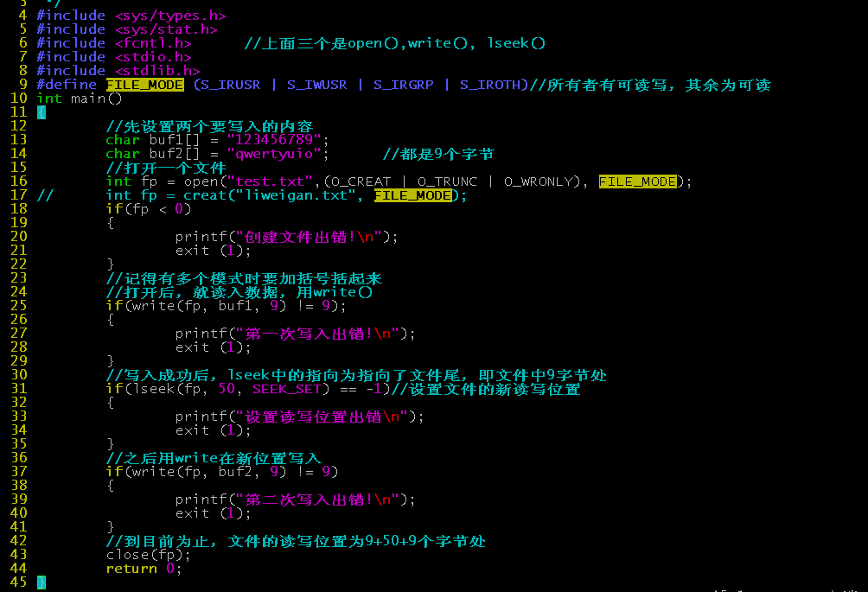Screen dimensions: 868x592
Task: Click the int main() declaration
Action: pyautogui.click(x=80, y=99)
